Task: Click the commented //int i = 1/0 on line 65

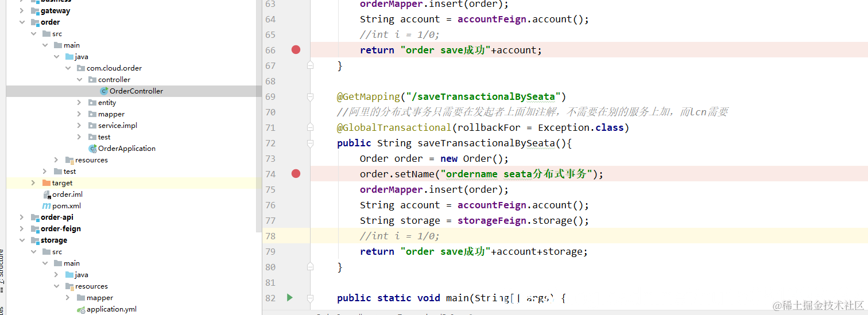Action: 400,34
